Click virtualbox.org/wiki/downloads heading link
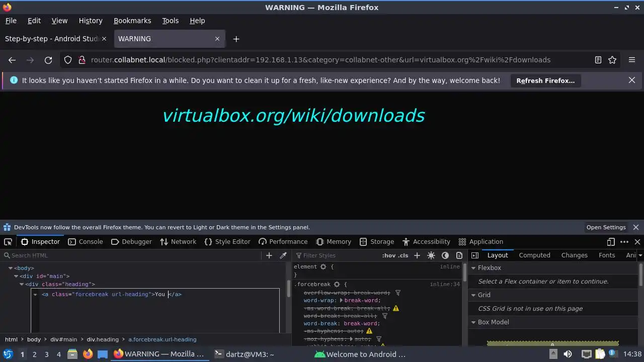Viewport: 644px width, 362px height. tap(293, 116)
